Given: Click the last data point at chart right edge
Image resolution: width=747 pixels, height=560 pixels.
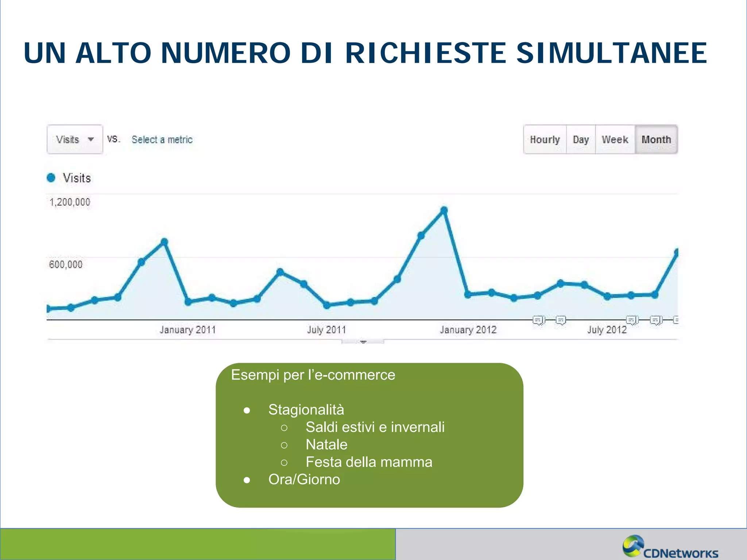Looking at the screenshot, I should [676, 252].
